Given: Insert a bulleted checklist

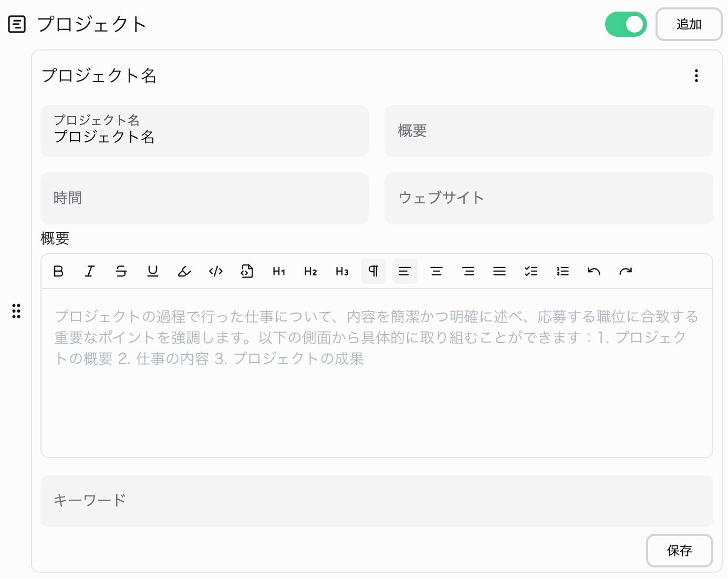Looking at the screenshot, I should pyautogui.click(x=531, y=271).
